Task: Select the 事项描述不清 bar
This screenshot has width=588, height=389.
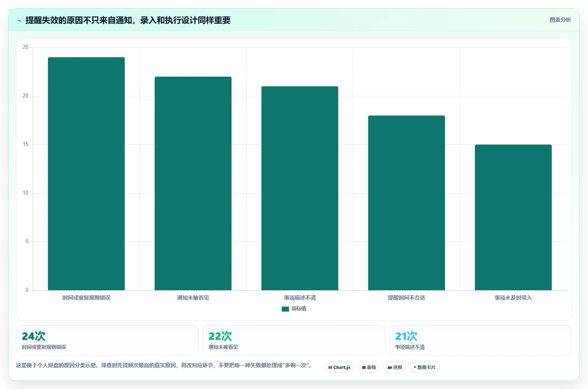Action: tap(300, 188)
